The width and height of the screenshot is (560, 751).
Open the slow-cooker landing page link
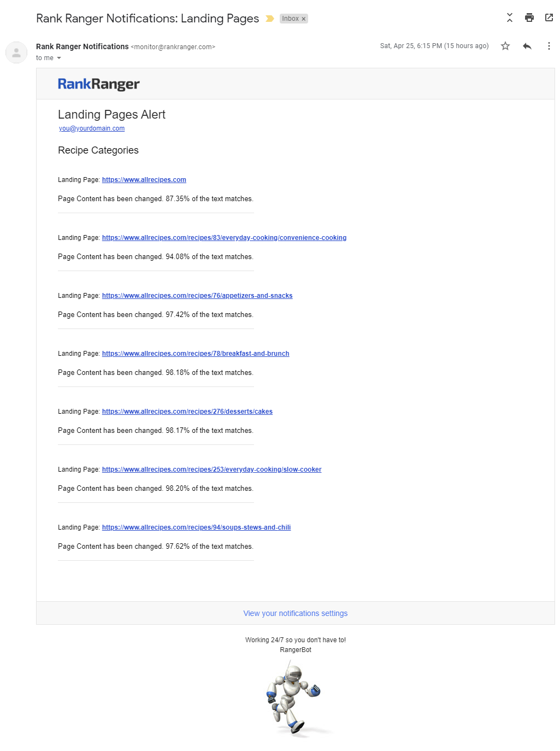pyautogui.click(x=211, y=470)
